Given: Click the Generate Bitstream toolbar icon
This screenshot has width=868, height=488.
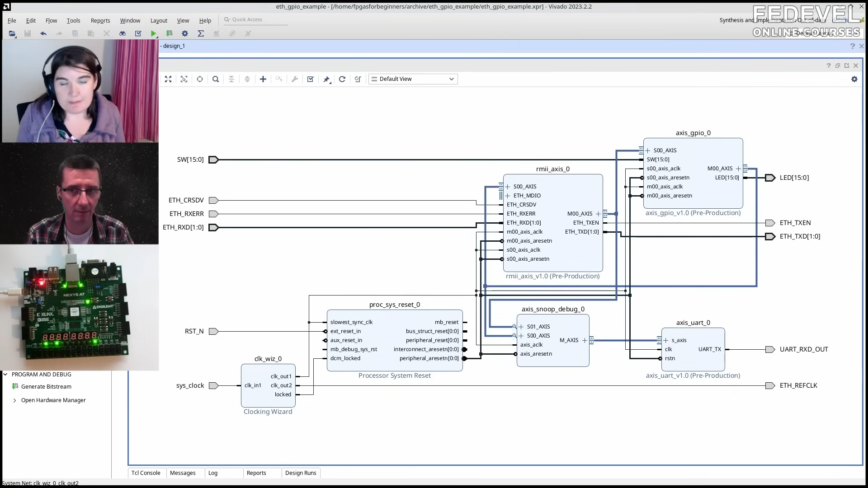Looking at the screenshot, I should (169, 33).
